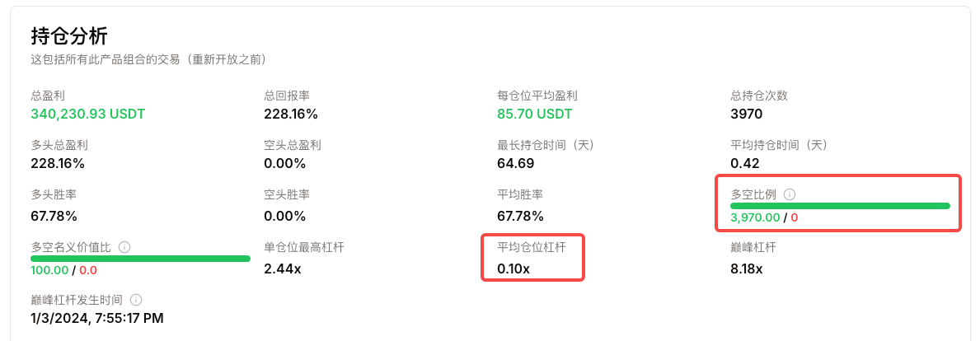Click info icon beside 巅峰杠杆发生时间
The width and height of the screenshot is (980, 341).
(136, 300)
